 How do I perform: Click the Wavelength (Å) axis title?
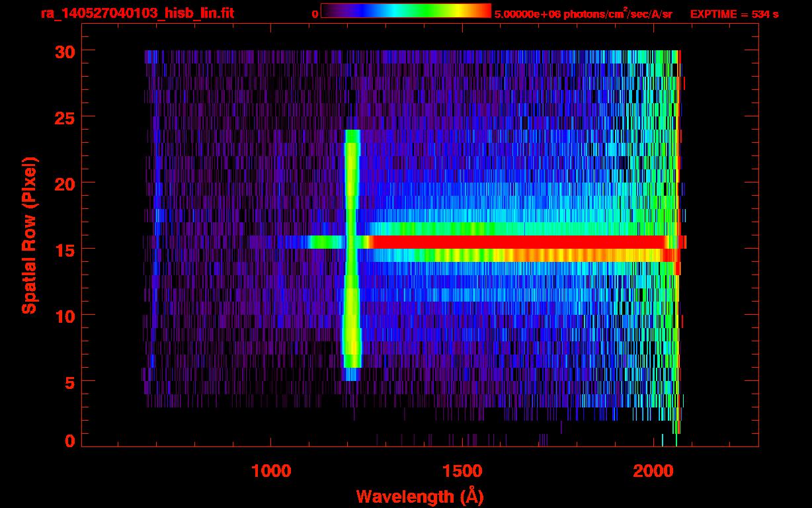(420, 496)
